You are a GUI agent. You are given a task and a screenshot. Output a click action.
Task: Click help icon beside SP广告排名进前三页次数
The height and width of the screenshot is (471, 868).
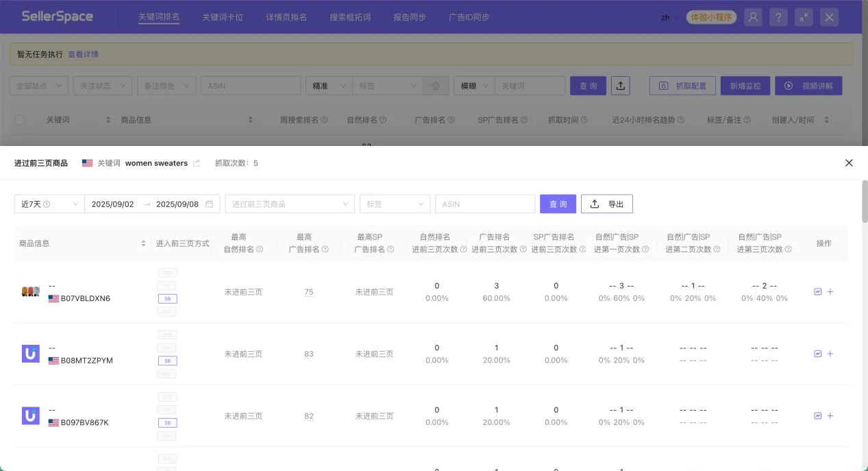583,250
